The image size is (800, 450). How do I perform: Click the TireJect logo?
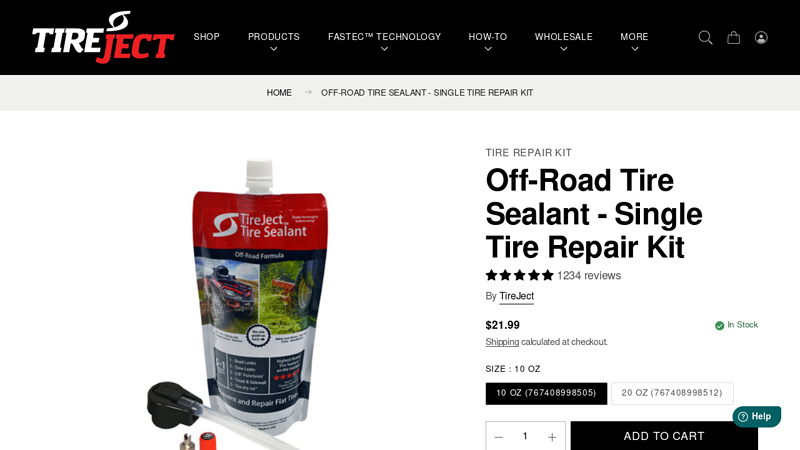pyautogui.click(x=103, y=37)
